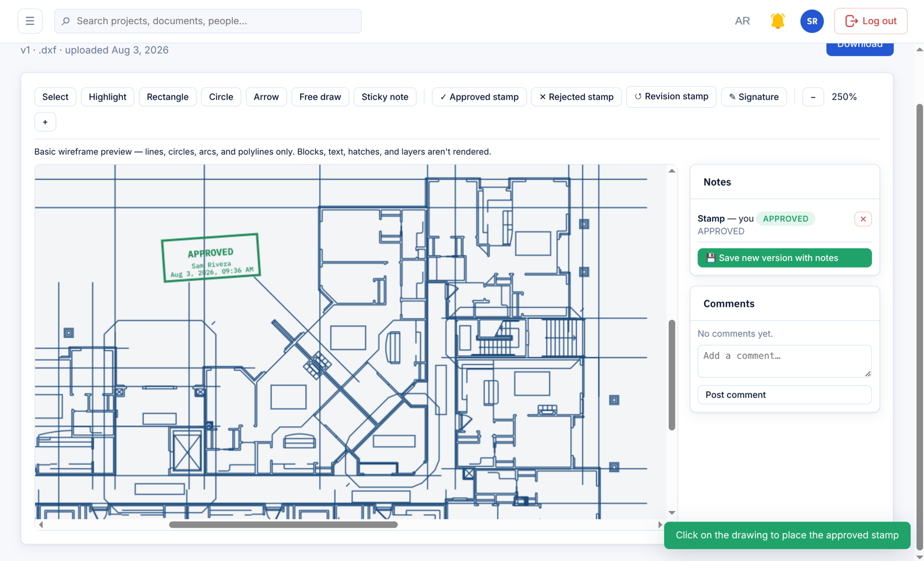Dismiss the green place-stamp toast message

pyautogui.click(x=787, y=535)
